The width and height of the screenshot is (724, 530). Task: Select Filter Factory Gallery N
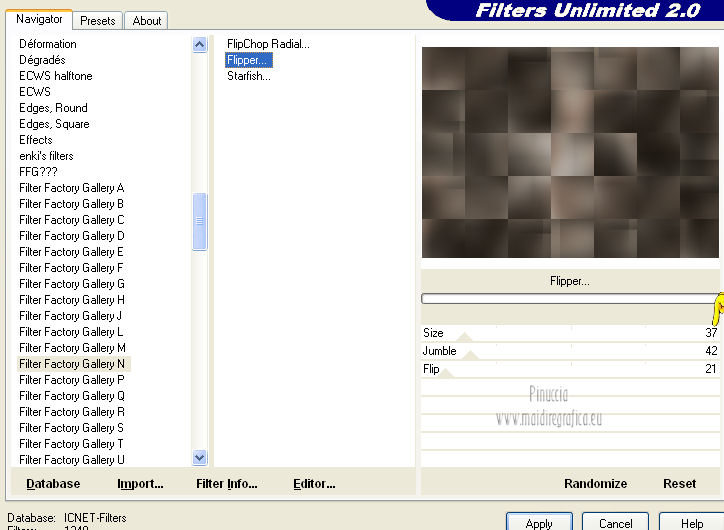click(74, 364)
